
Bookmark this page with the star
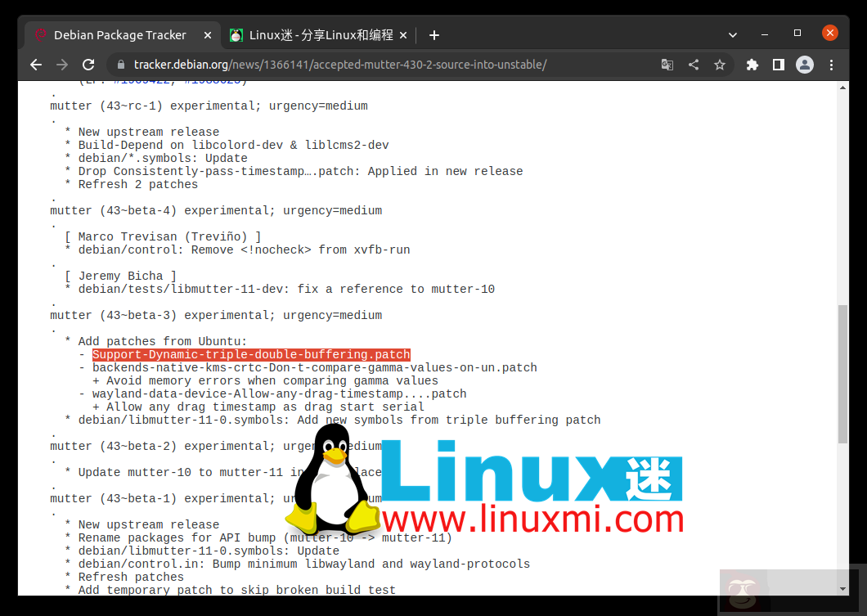[x=720, y=65]
